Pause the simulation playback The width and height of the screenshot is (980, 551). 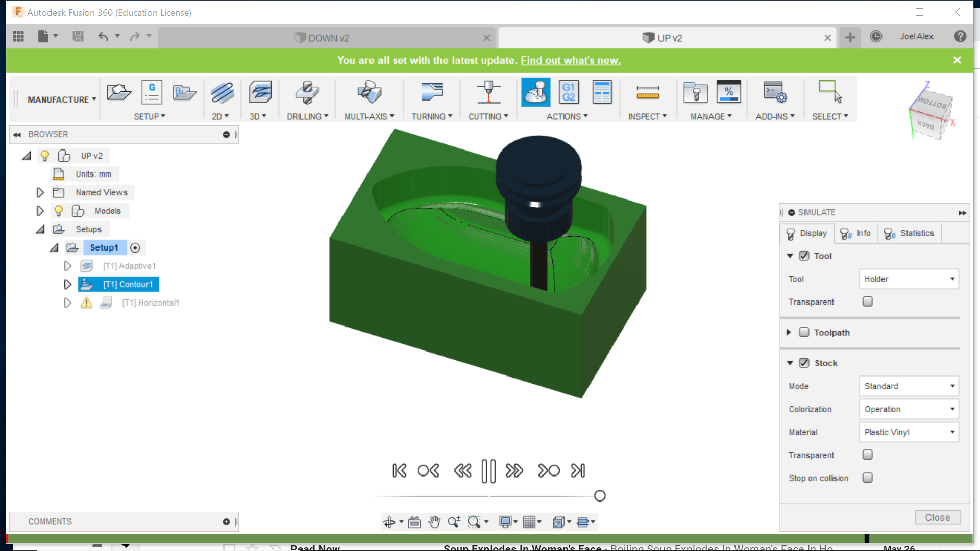[488, 470]
